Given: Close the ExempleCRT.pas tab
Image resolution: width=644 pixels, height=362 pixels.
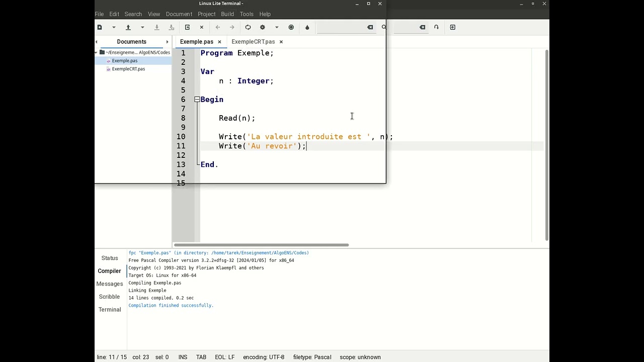Looking at the screenshot, I should (281, 42).
